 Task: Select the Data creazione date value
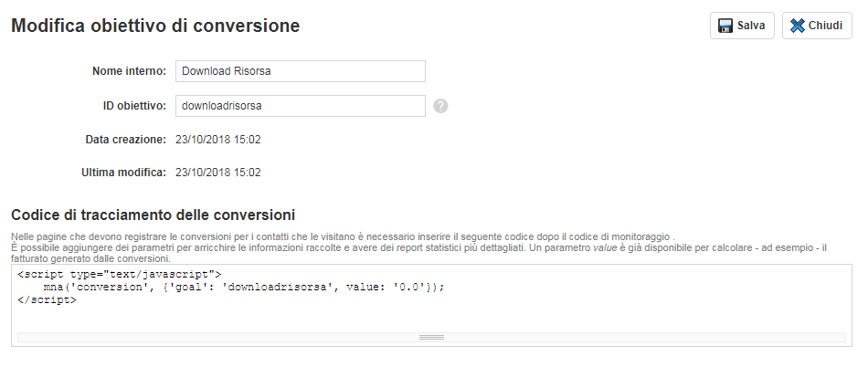[x=218, y=140]
